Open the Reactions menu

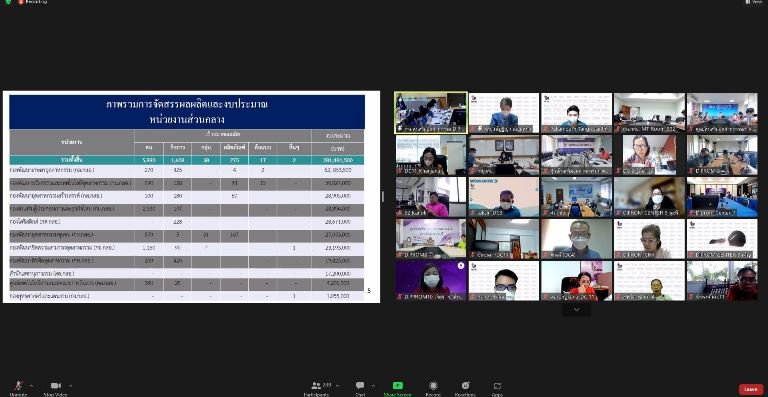pyautogui.click(x=465, y=388)
